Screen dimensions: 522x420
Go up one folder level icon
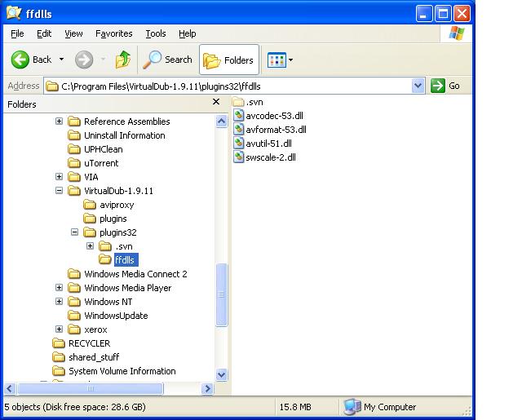123,60
